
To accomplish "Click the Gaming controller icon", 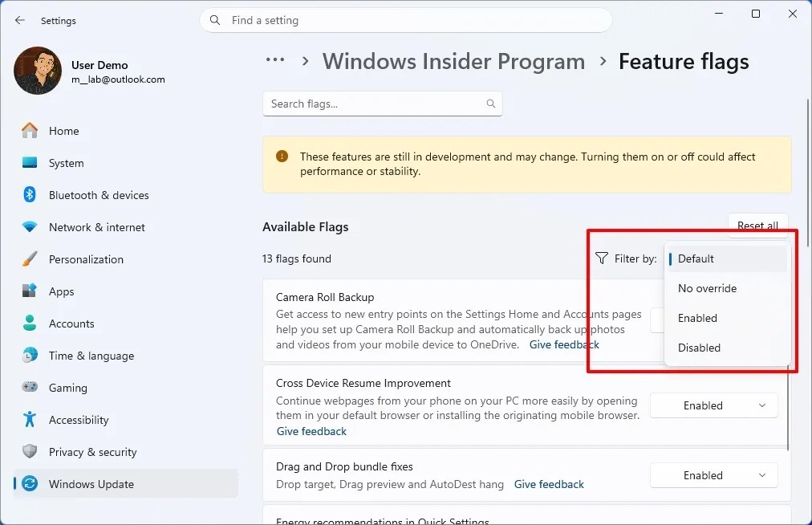I will [30, 387].
